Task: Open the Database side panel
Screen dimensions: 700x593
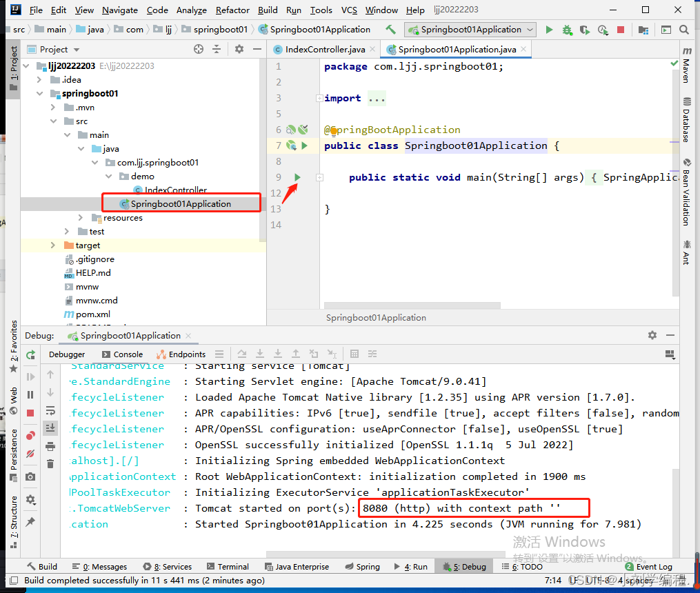Action: 687,119
